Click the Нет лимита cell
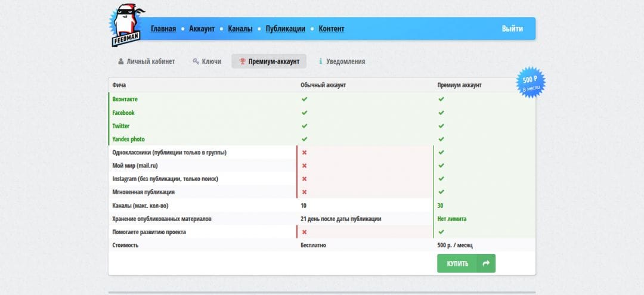Screen dimensions: 644x295 pos(452,219)
